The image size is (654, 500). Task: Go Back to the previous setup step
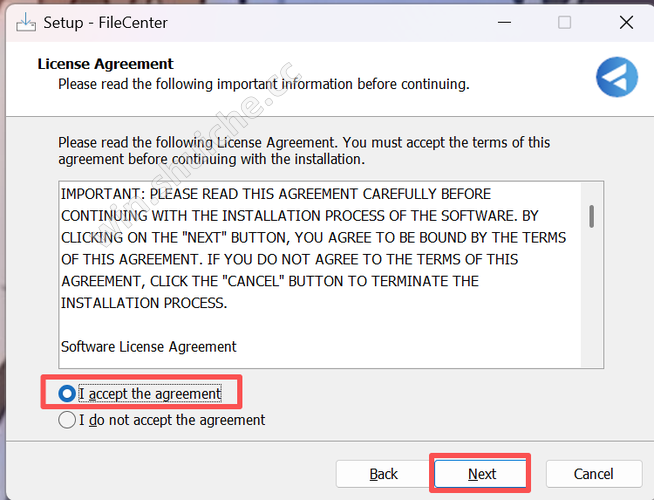point(383,473)
